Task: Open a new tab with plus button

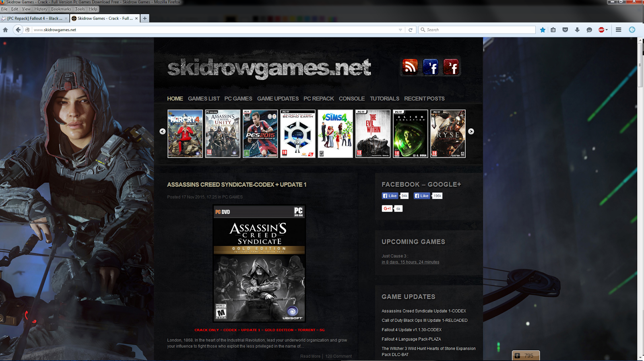Action: (145, 18)
